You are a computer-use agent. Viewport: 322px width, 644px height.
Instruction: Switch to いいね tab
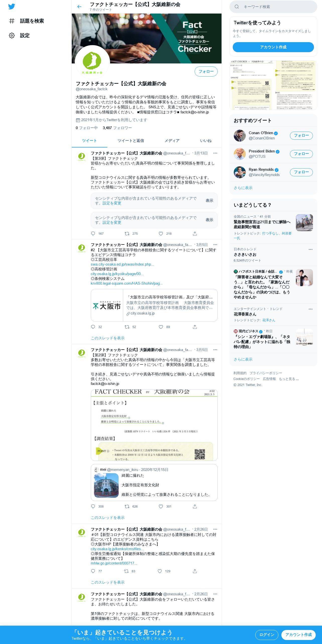click(x=206, y=141)
